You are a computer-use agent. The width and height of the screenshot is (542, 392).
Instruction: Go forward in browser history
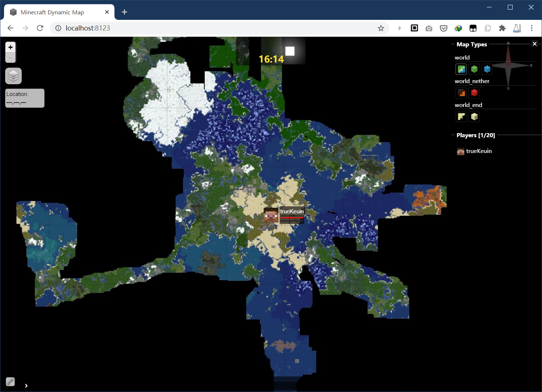[x=25, y=28]
